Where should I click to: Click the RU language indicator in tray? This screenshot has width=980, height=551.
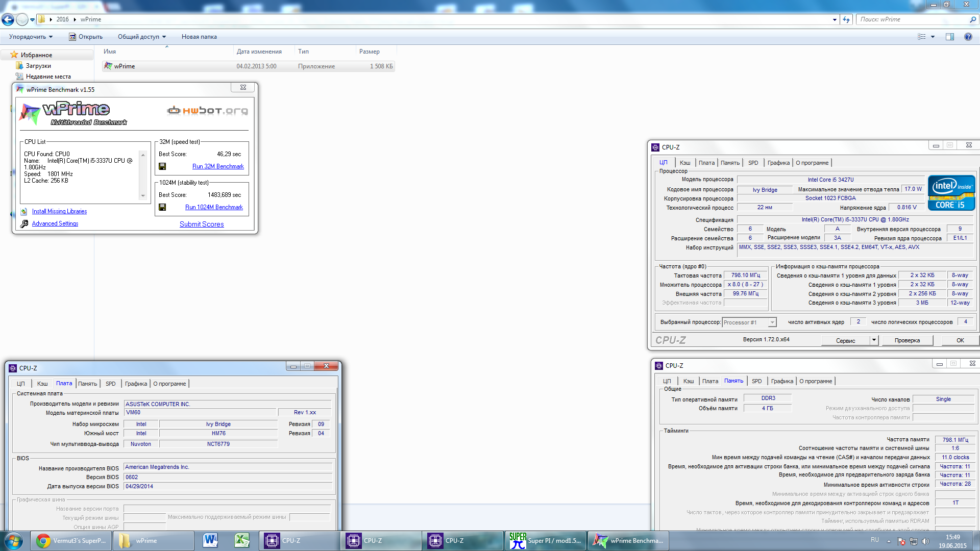tap(875, 540)
